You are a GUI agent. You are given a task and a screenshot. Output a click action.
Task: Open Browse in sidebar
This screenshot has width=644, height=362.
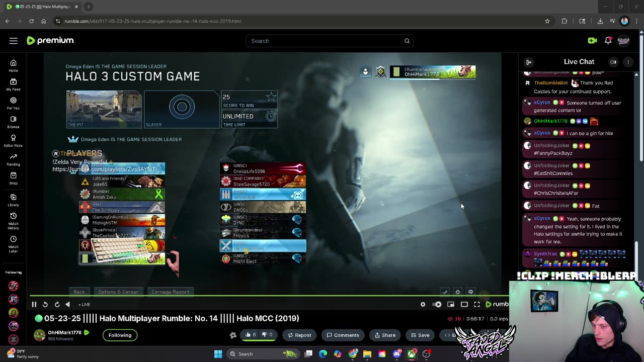tap(13, 122)
